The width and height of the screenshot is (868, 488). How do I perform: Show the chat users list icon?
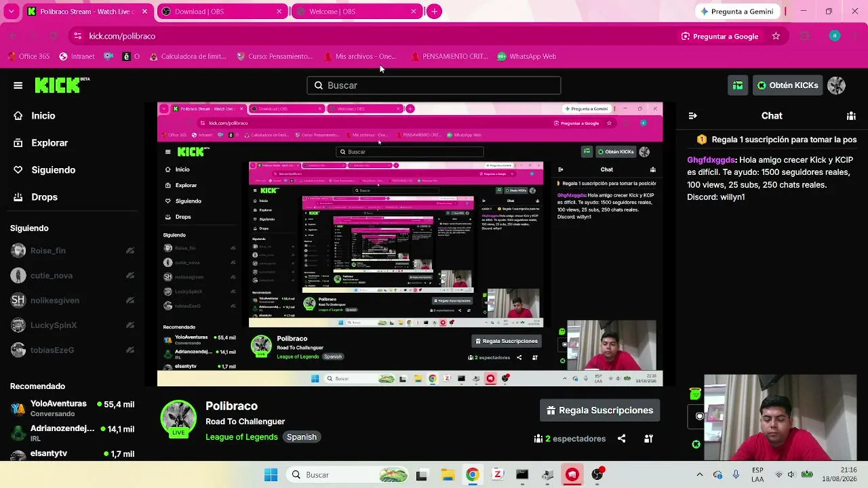coord(851,116)
